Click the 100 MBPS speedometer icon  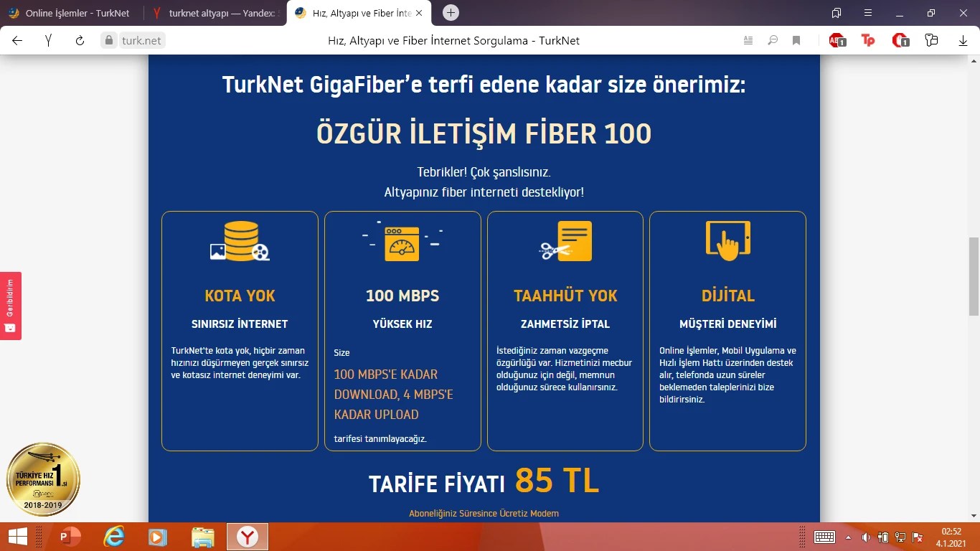[402, 242]
